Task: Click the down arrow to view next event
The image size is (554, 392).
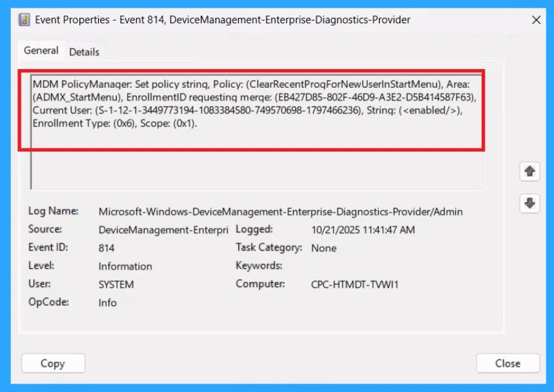Action: [529, 203]
